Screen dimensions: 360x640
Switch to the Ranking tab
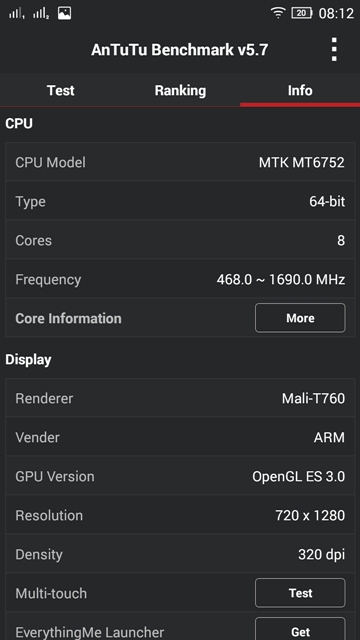(x=180, y=90)
